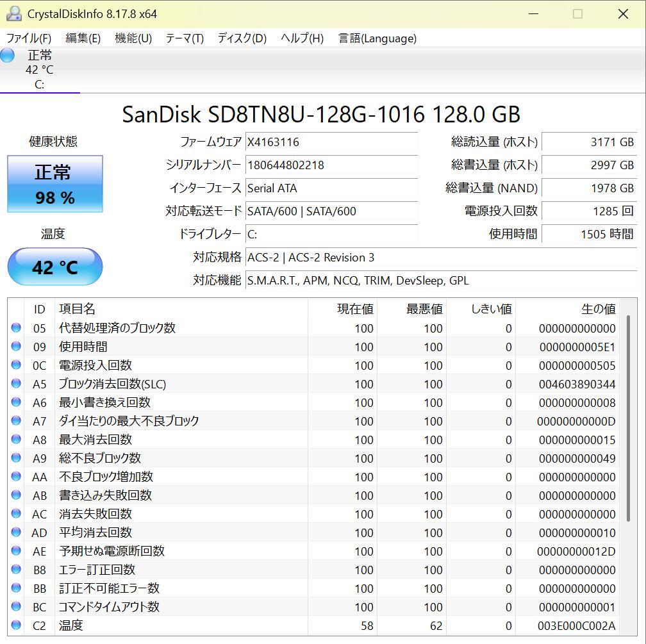Click raw value 004603890344 in row A5
Image resolution: width=646 pixels, height=644 pixels.
click(577, 384)
